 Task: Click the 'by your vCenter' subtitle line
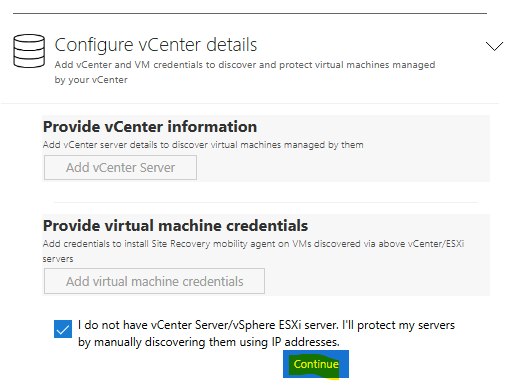(x=91, y=80)
